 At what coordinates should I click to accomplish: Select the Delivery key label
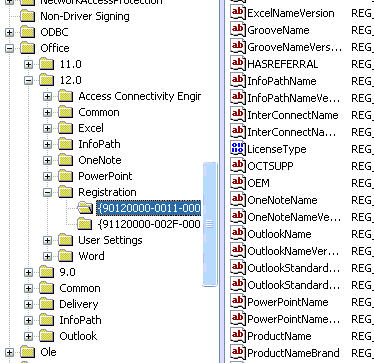click(x=79, y=304)
